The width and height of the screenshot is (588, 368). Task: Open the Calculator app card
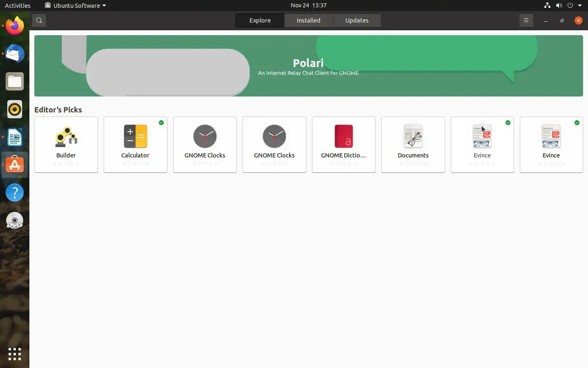(x=136, y=145)
